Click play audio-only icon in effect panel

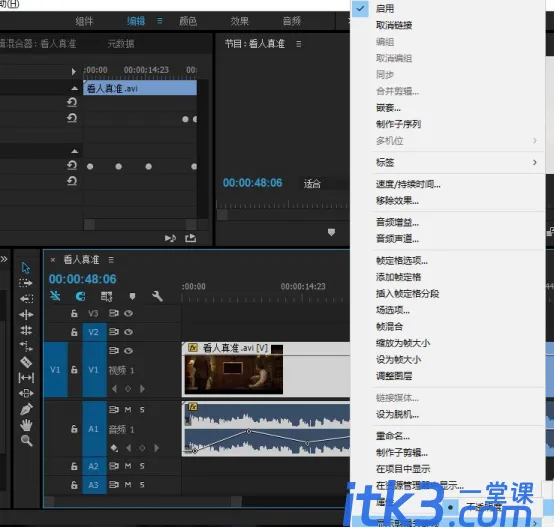[x=170, y=238]
